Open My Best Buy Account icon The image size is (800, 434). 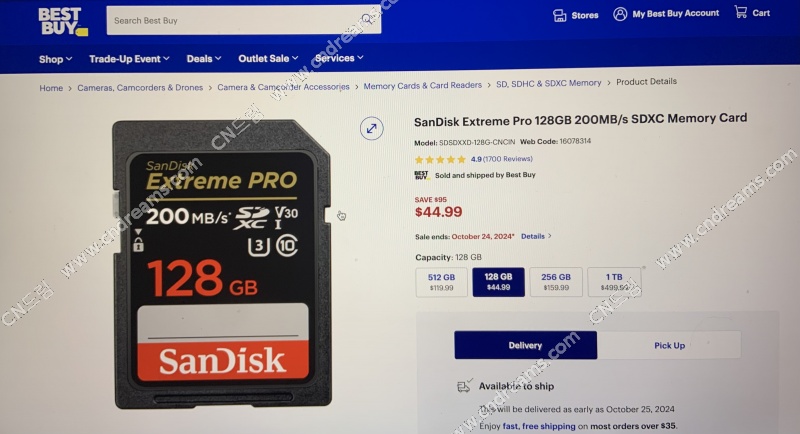coord(620,14)
